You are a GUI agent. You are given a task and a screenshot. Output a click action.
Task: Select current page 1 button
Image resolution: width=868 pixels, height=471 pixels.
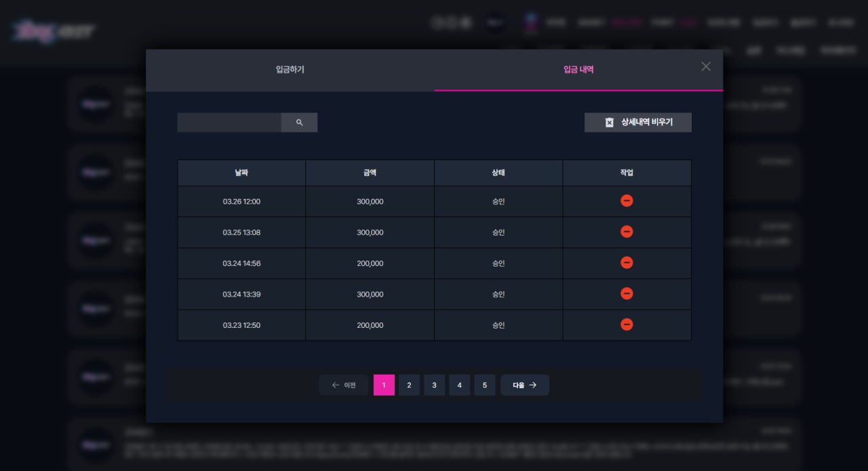pos(384,385)
